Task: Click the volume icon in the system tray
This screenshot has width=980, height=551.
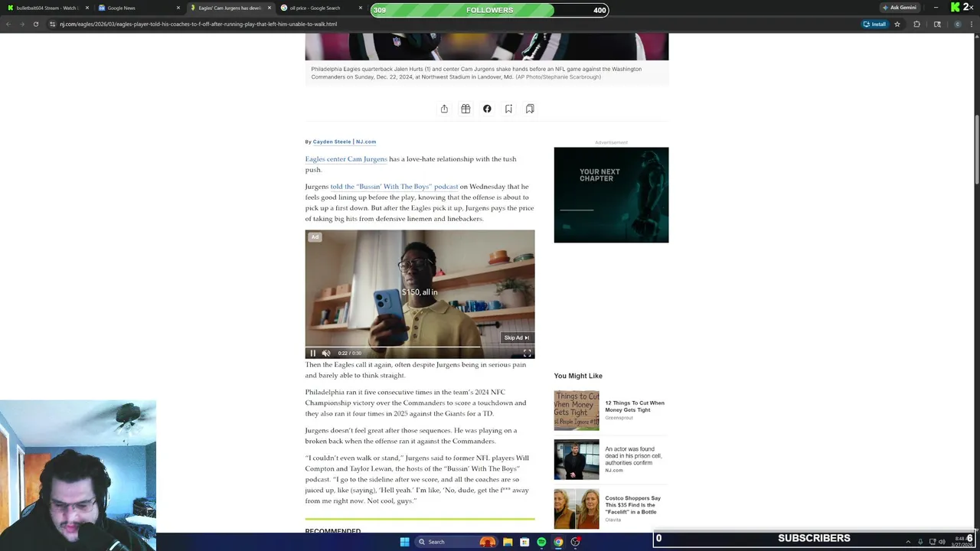Action: (942, 542)
